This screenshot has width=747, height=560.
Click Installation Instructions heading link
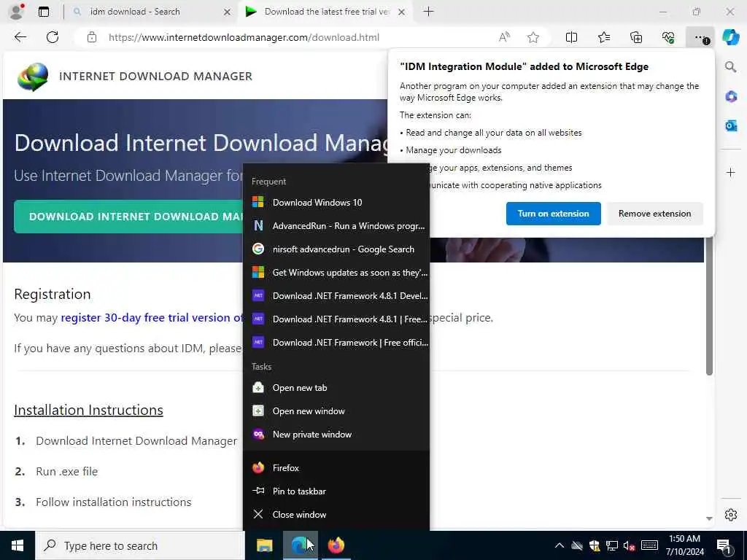click(x=88, y=410)
